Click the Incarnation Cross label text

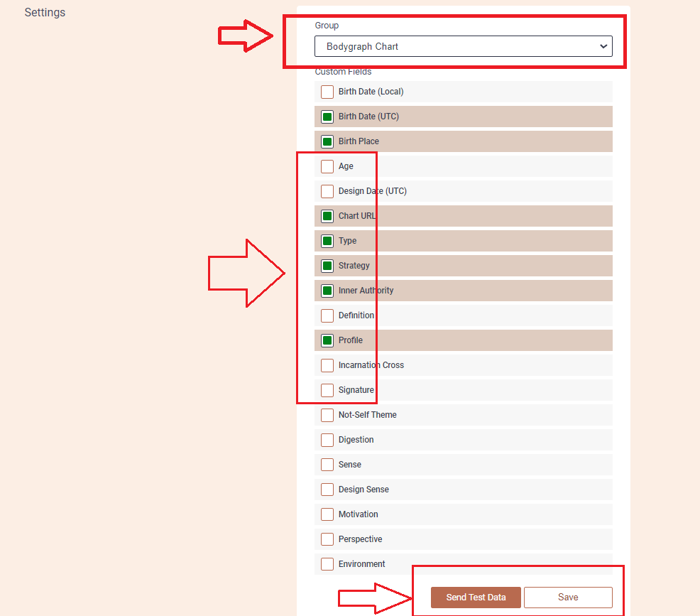tap(371, 365)
